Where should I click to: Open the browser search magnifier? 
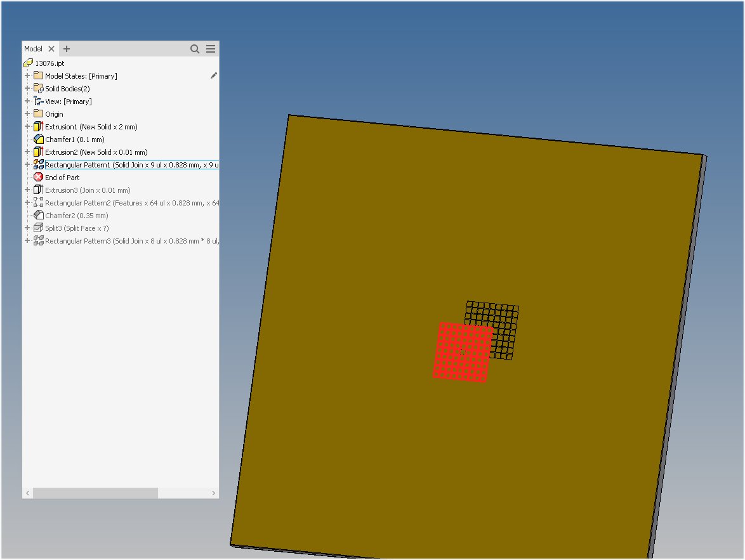tap(195, 48)
